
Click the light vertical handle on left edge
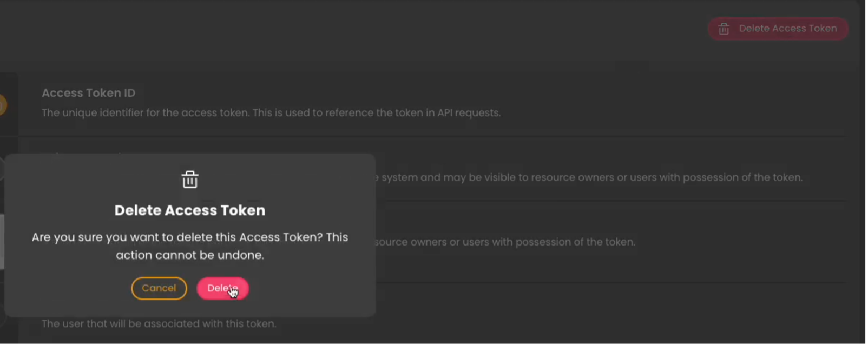(2, 242)
